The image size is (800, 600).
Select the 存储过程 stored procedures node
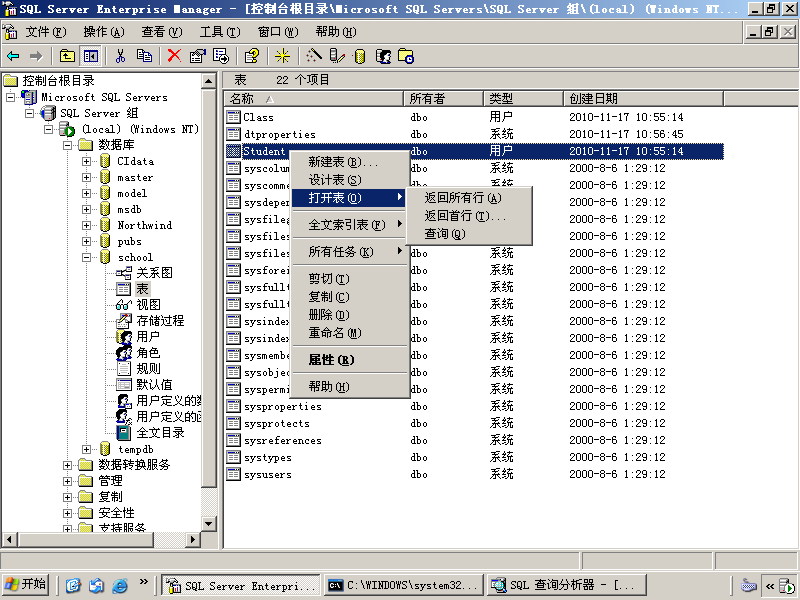point(160,321)
